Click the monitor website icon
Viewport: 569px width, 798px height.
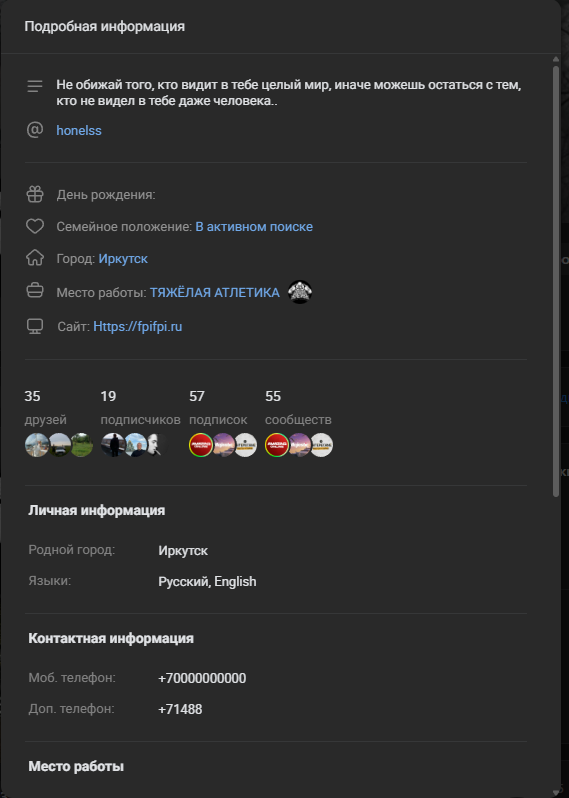(x=35, y=326)
